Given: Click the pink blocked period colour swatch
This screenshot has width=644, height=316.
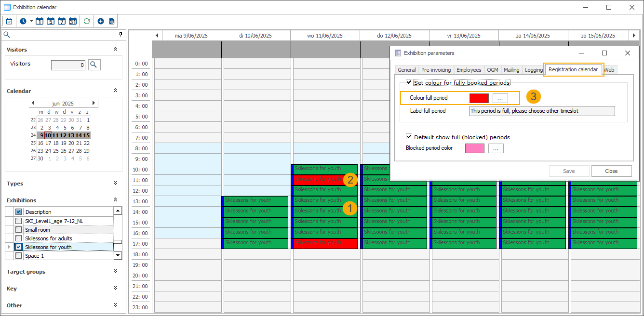Looking at the screenshot, I should click(474, 148).
